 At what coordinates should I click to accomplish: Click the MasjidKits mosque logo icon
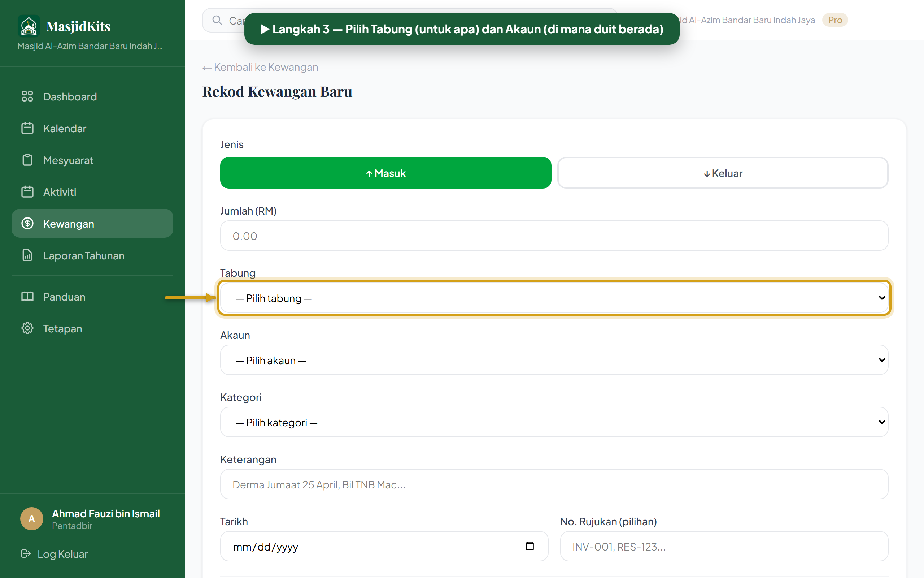[x=29, y=26]
